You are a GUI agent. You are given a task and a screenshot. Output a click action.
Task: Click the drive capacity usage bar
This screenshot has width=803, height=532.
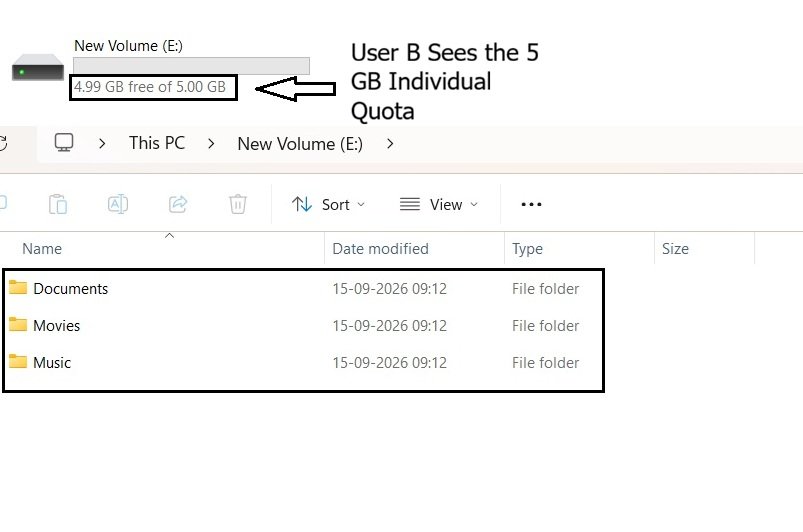tap(192, 66)
